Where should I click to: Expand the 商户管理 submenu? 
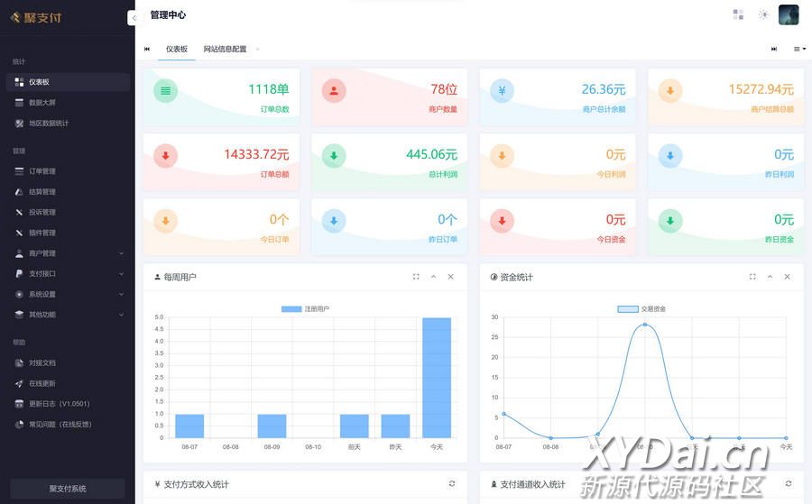tap(68, 253)
